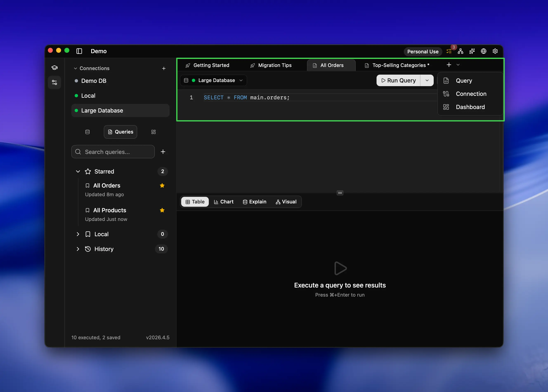Collapse the Starred queries section
548x392 pixels.
78,171
